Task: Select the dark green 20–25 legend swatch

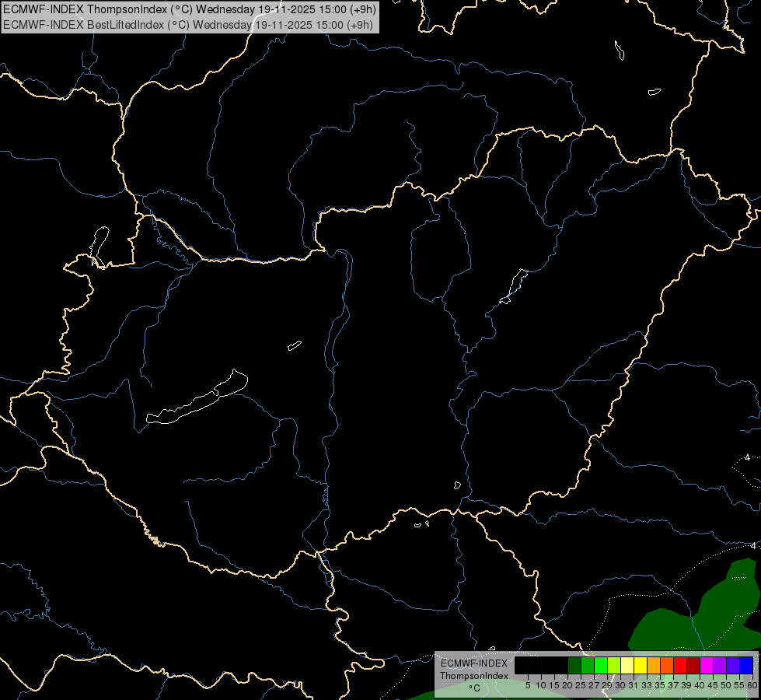Action: [x=574, y=665]
